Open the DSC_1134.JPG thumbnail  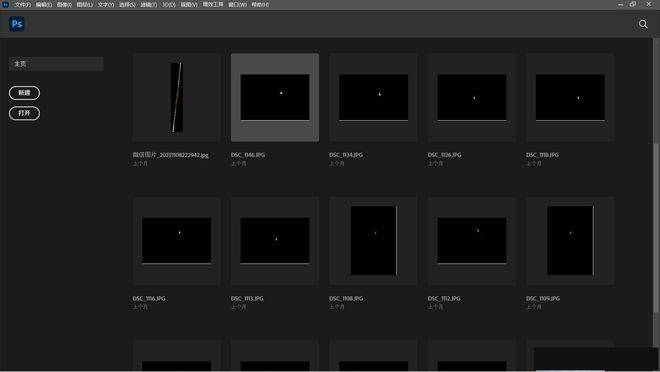(x=373, y=97)
